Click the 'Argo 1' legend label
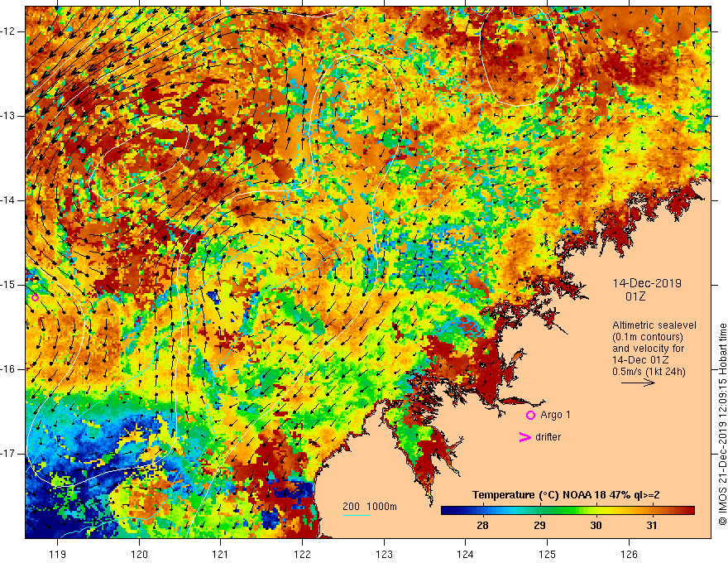 pos(555,415)
